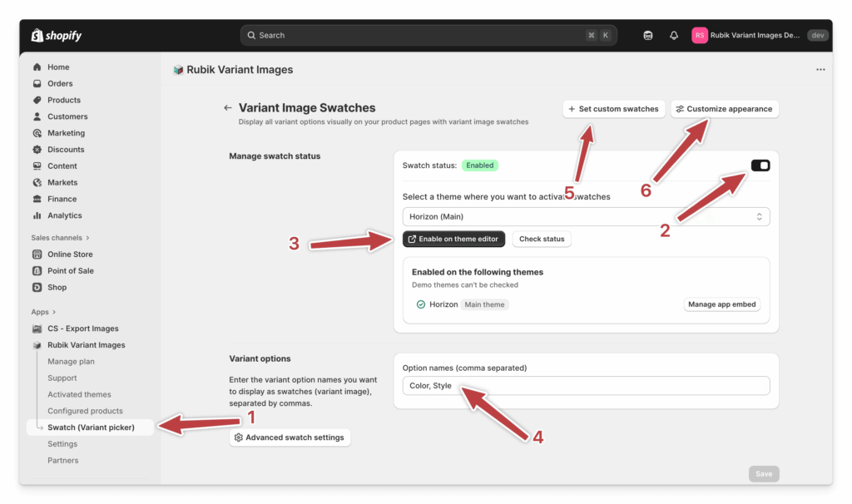Click Enable on theme editor button

click(x=453, y=239)
